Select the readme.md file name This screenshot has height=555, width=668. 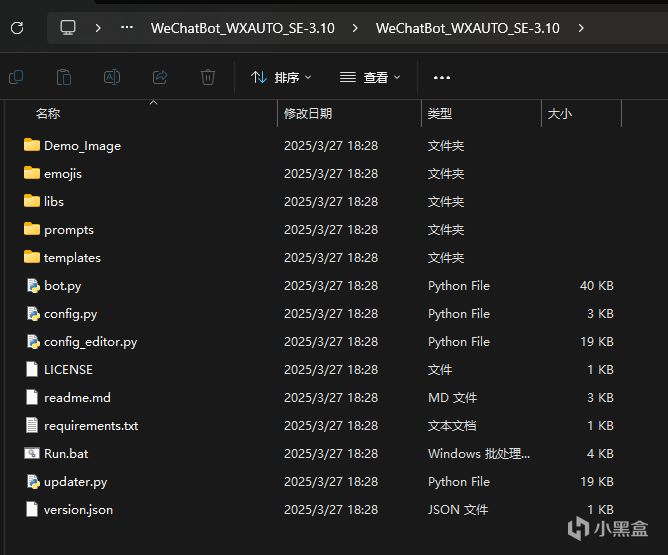pyautogui.click(x=78, y=398)
